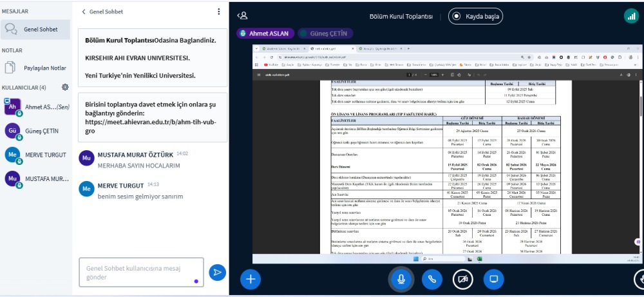Toggle the user list panel icon
The width and height of the screenshot is (644, 297).
(242, 16)
